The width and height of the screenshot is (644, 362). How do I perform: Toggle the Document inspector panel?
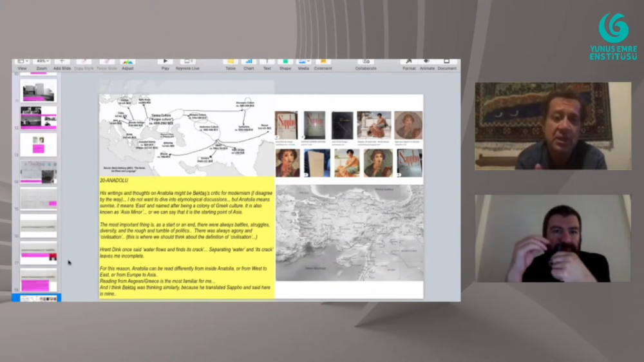click(x=447, y=62)
